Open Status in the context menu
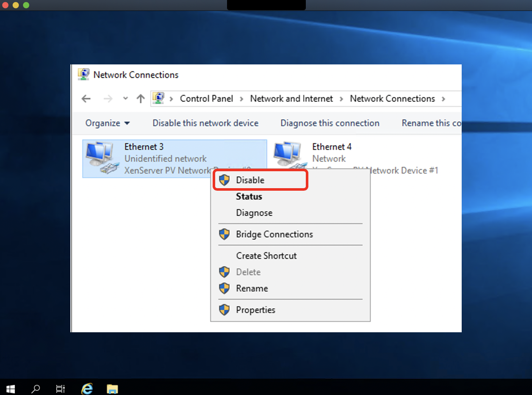Viewport: 532px width, 395px height. tap(249, 197)
